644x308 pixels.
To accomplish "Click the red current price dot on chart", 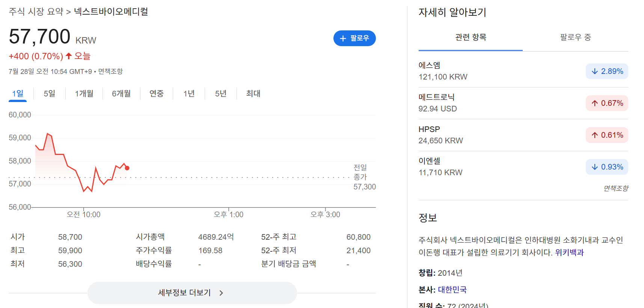I will pos(127,168).
